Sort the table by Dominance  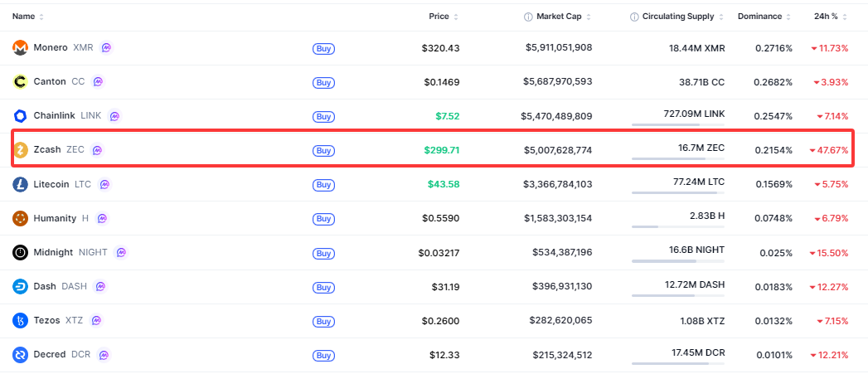tap(764, 17)
